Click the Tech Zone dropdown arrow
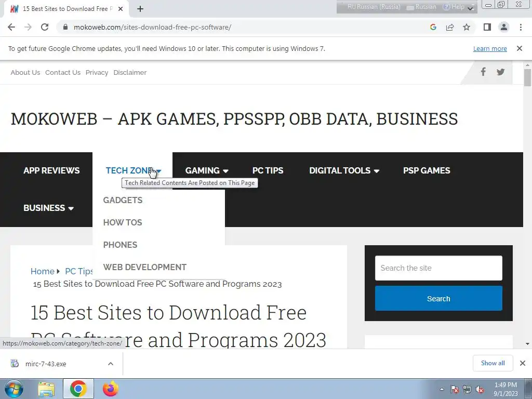The image size is (532, 399). click(159, 171)
